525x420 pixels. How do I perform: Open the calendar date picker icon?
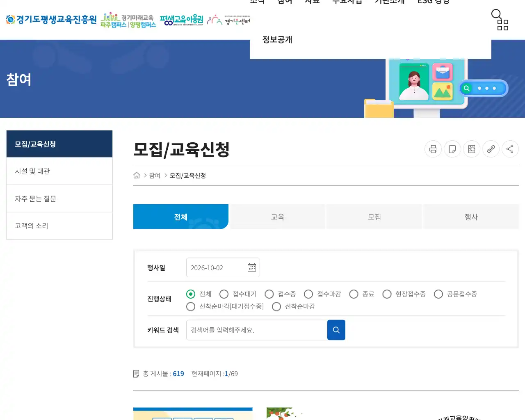[252, 268]
